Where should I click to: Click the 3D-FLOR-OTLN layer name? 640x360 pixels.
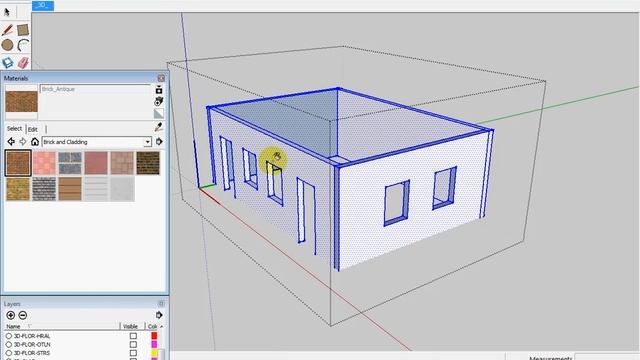(x=32, y=344)
